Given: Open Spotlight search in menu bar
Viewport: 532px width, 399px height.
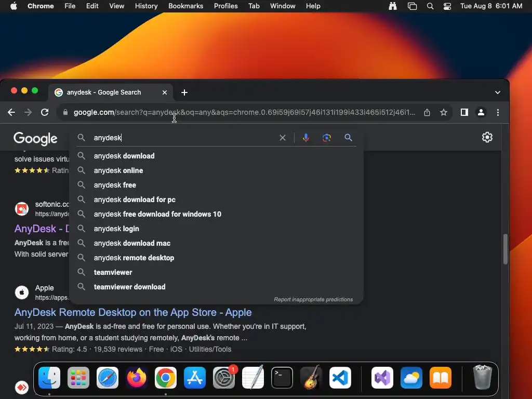Looking at the screenshot, I should (x=430, y=6).
